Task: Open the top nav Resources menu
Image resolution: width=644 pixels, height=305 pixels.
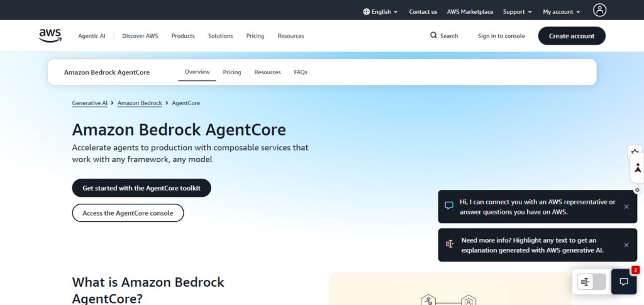Action: (x=291, y=36)
